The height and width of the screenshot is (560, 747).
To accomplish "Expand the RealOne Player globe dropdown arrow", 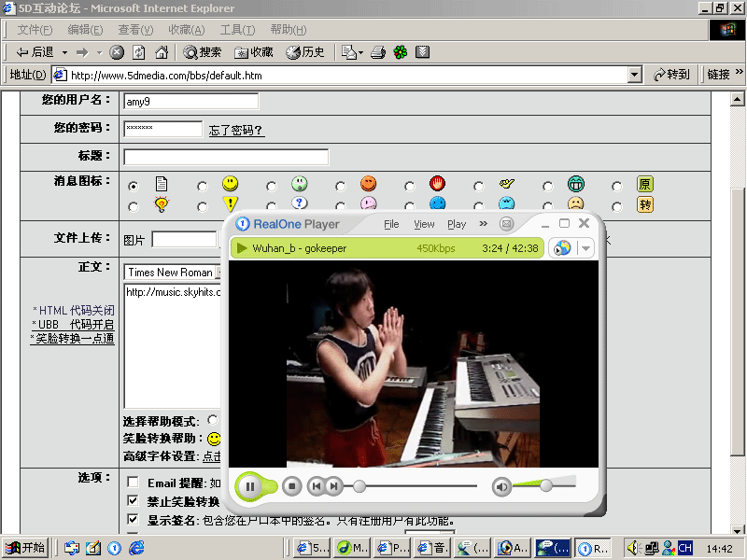I will point(585,248).
